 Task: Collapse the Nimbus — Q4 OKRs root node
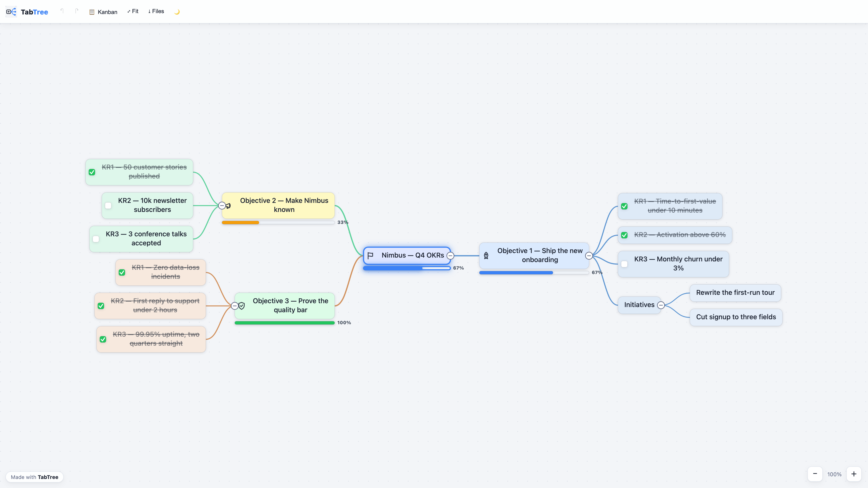coord(450,256)
